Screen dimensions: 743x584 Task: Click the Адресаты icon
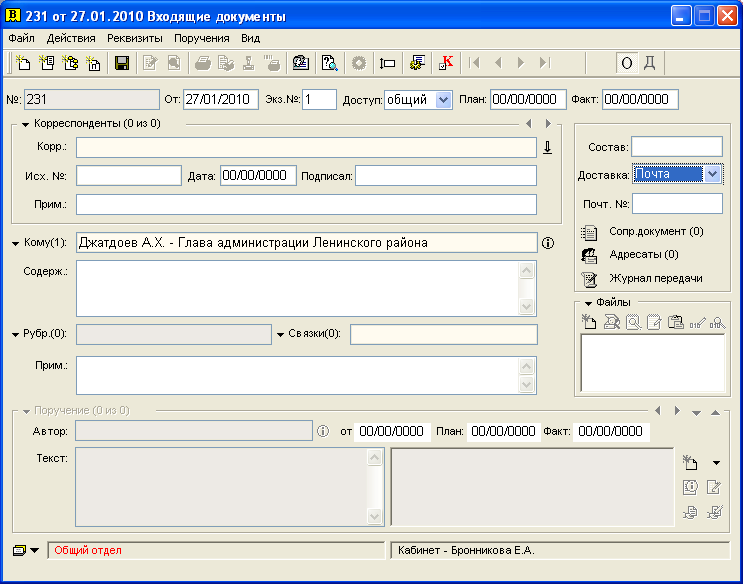click(589, 255)
